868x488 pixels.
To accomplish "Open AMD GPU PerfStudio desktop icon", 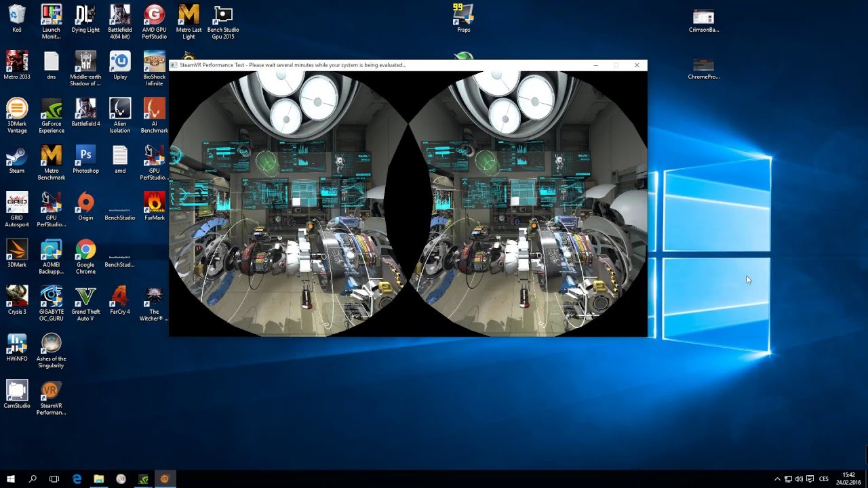I will (x=154, y=22).
